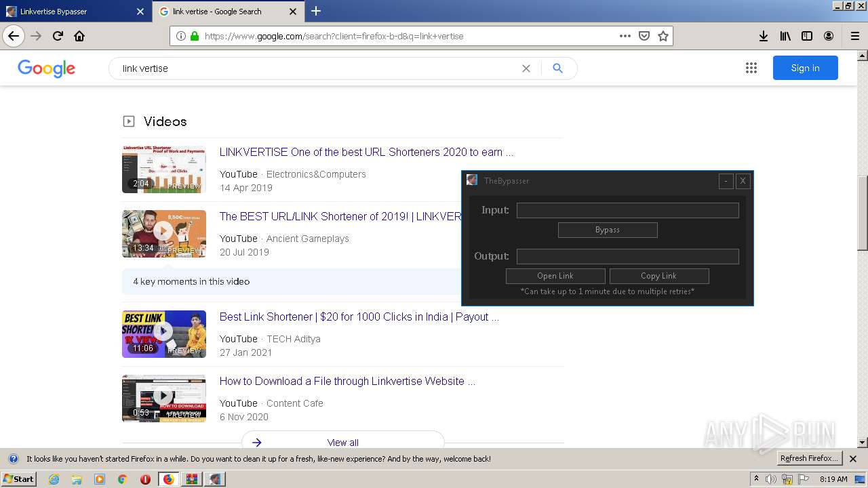The image size is (868, 488).
Task: Open page actions menu in the address bar
Action: coord(625,36)
